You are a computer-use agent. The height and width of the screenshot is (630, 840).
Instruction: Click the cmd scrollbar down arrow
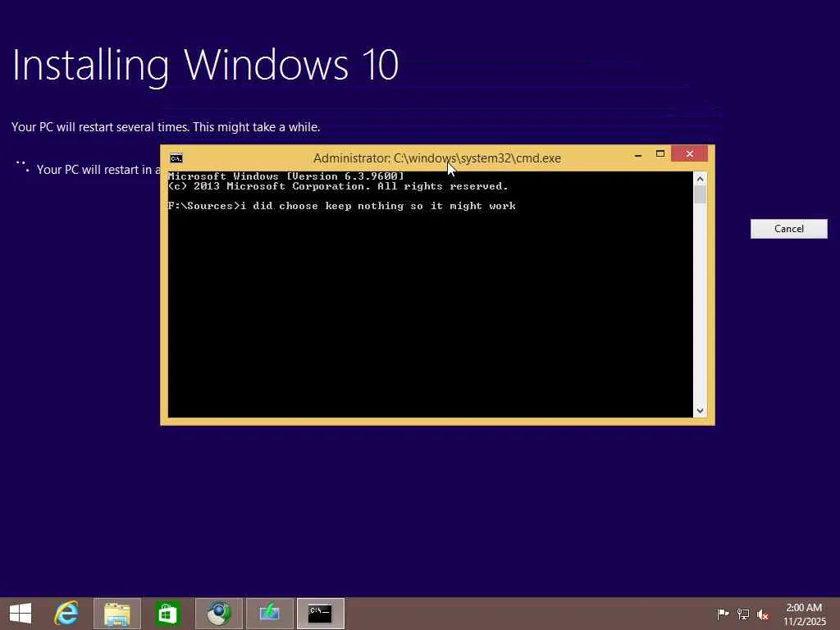coord(701,411)
